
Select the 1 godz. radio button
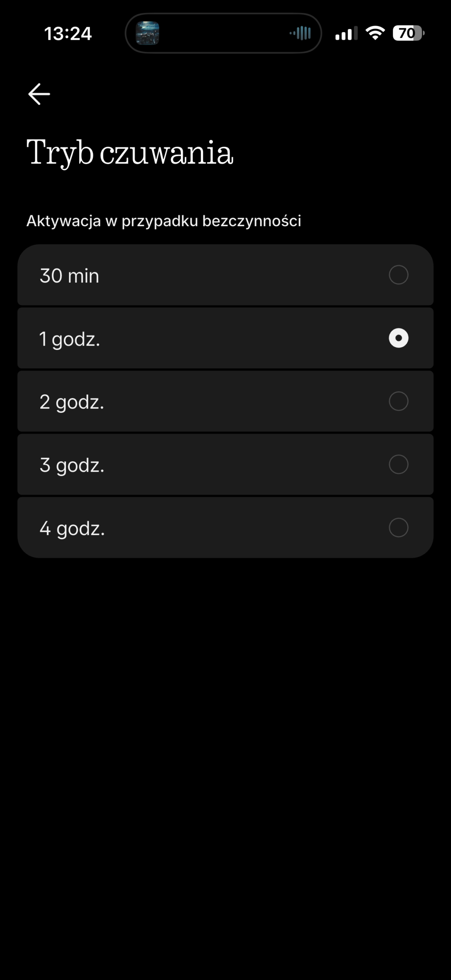398,338
